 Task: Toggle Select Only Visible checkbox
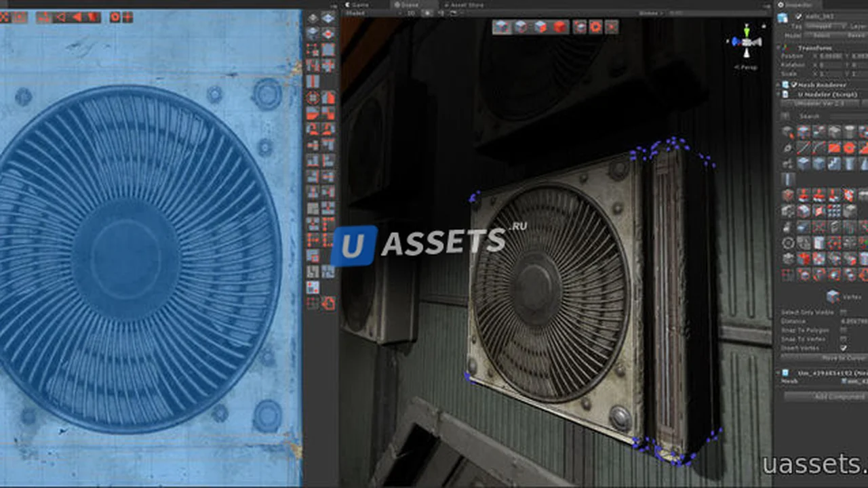(x=844, y=312)
